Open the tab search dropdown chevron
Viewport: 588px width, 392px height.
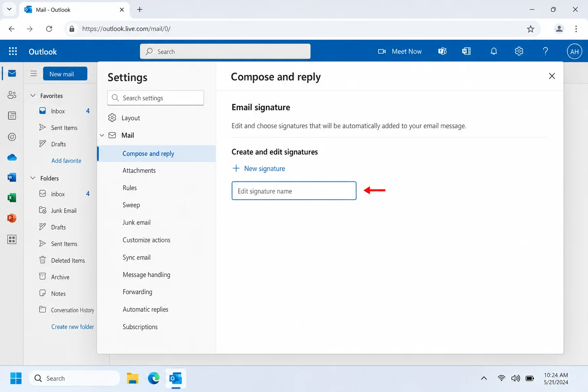(9, 9)
